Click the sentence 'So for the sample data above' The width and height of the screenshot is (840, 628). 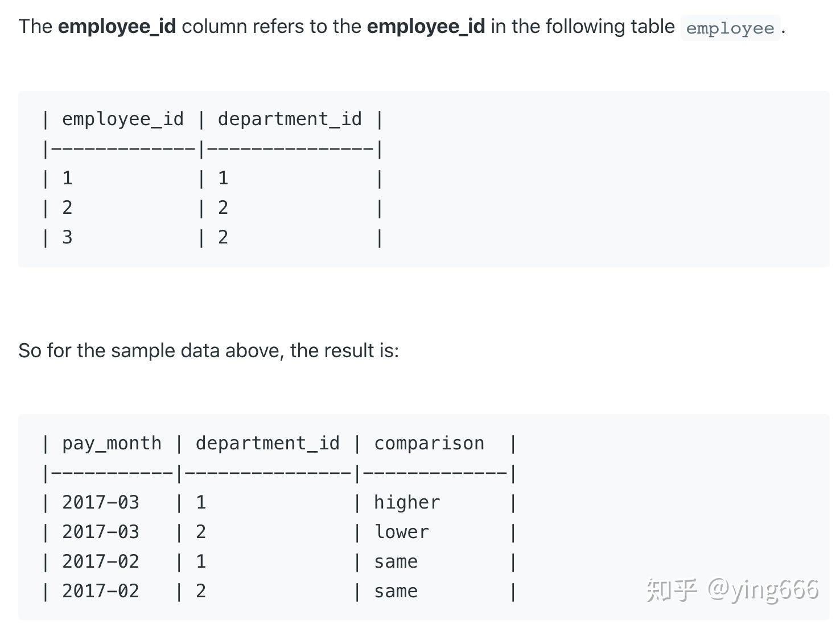click(208, 350)
